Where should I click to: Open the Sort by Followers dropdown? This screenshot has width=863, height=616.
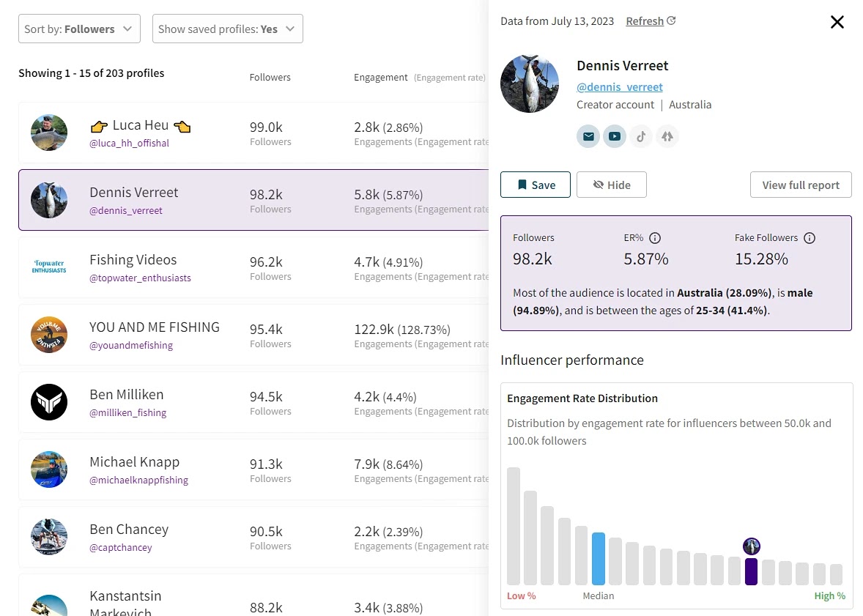click(x=79, y=29)
